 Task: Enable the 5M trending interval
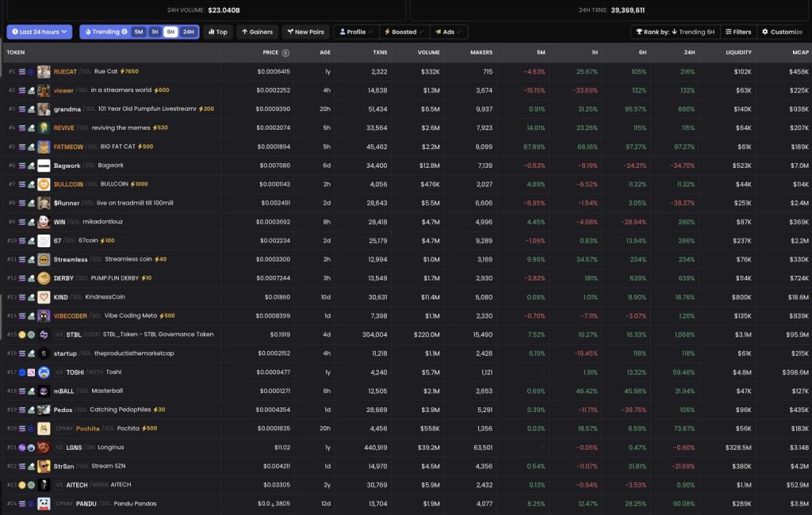(x=138, y=32)
